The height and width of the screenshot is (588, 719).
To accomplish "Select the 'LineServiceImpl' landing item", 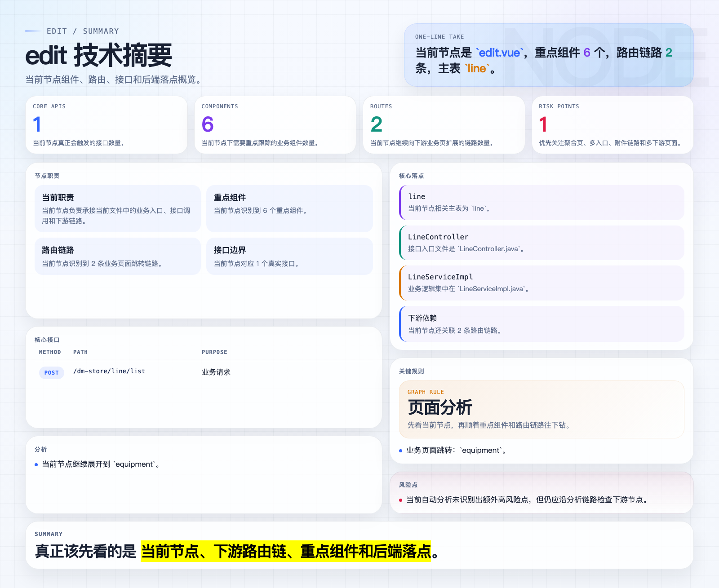I will (541, 283).
